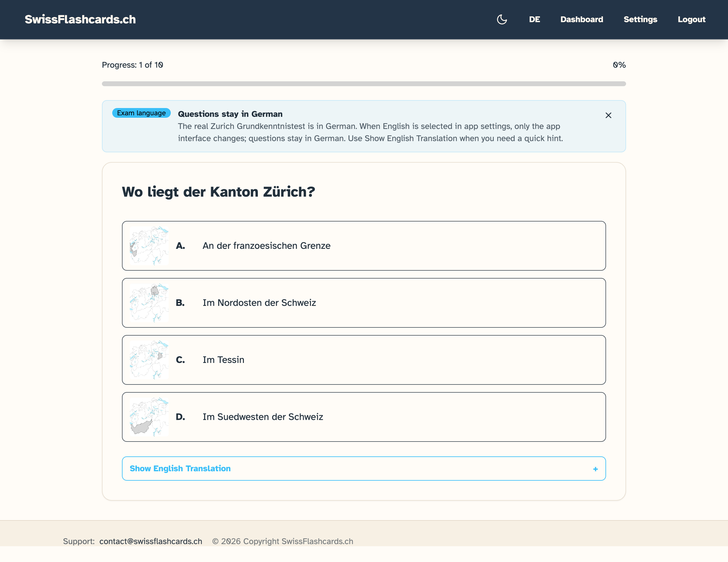
Task: Click the Exam language badge
Action: click(141, 113)
